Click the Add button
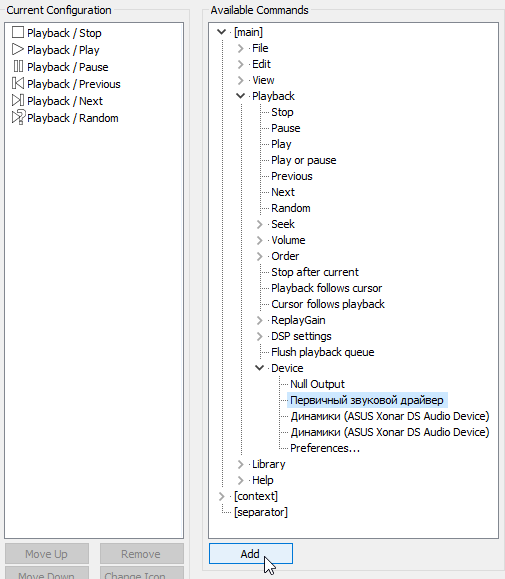The image size is (505, 579). (x=251, y=554)
